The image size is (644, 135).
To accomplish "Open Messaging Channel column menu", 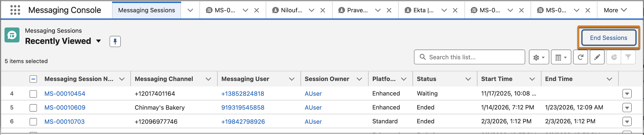I will [208, 79].
